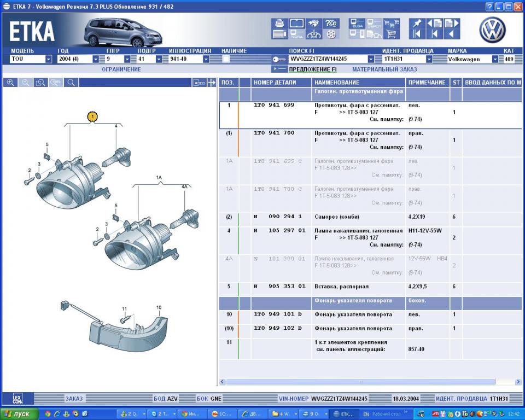Screen dimensions: 525x420
Task: Open the МАРКА dropdown
Action: point(495,59)
